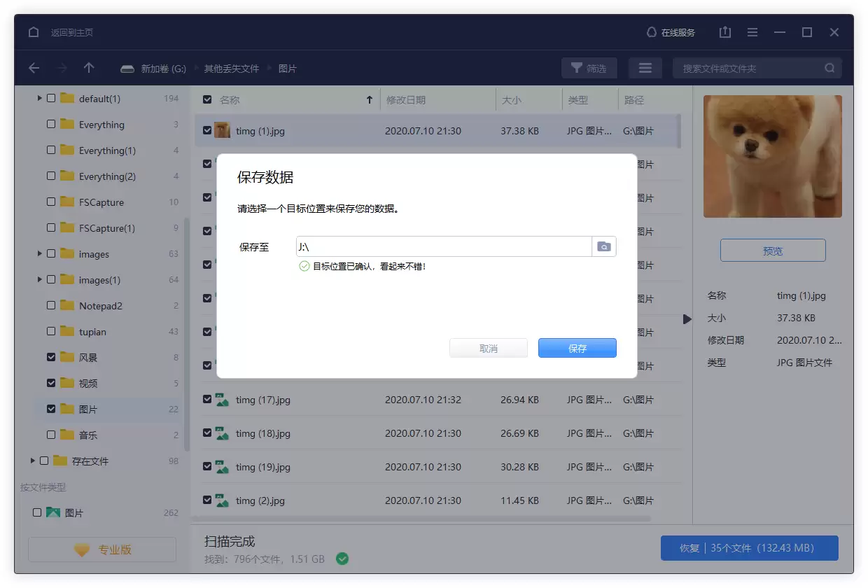This screenshot has width=868, height=588.
Task: Click the share/export icon near top right
Action: coord(724,32)
